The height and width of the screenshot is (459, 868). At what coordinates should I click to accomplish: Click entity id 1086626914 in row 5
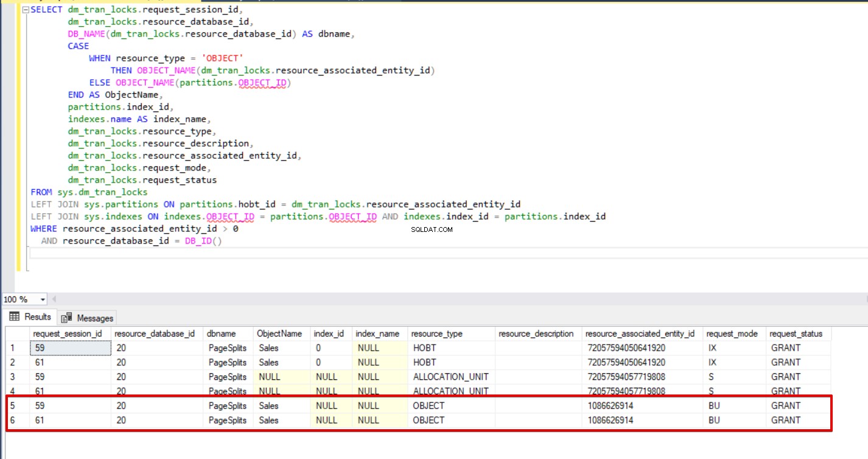pyautogui.click(x=643, y=405)
